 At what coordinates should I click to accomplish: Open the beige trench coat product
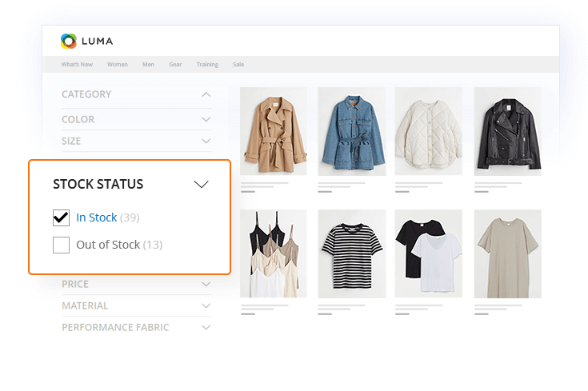[273, 130]
